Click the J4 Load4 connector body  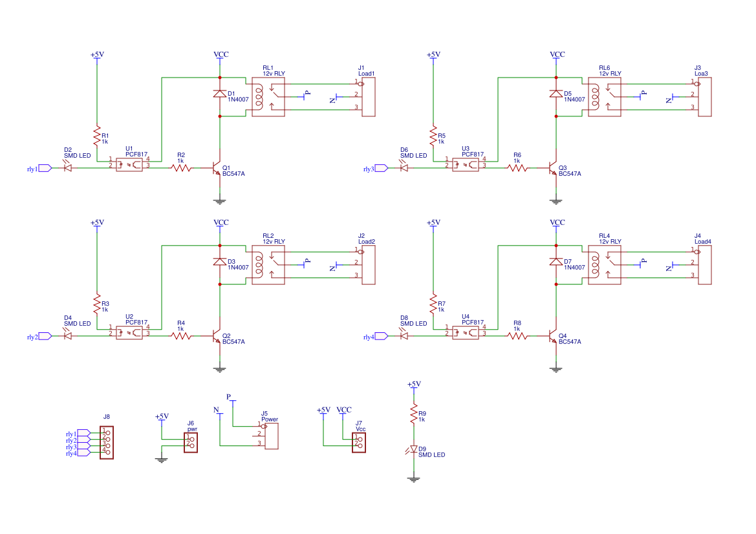[x=704, y=265]
